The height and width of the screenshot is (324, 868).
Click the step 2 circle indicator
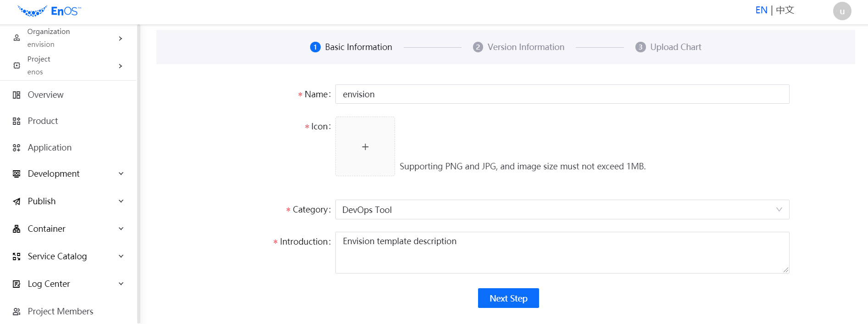pos(478,47)
